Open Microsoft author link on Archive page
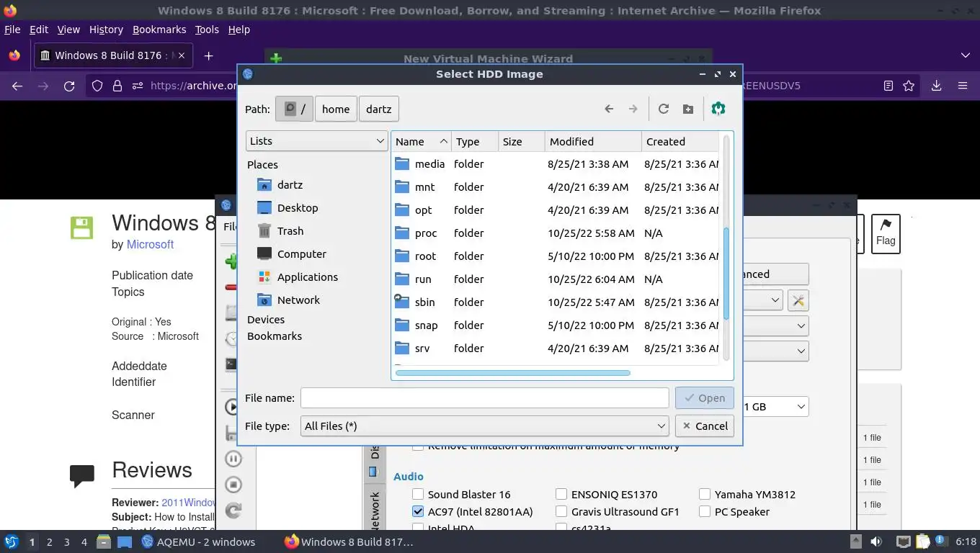Screen dimensions: 980x553 pos(150,245)
